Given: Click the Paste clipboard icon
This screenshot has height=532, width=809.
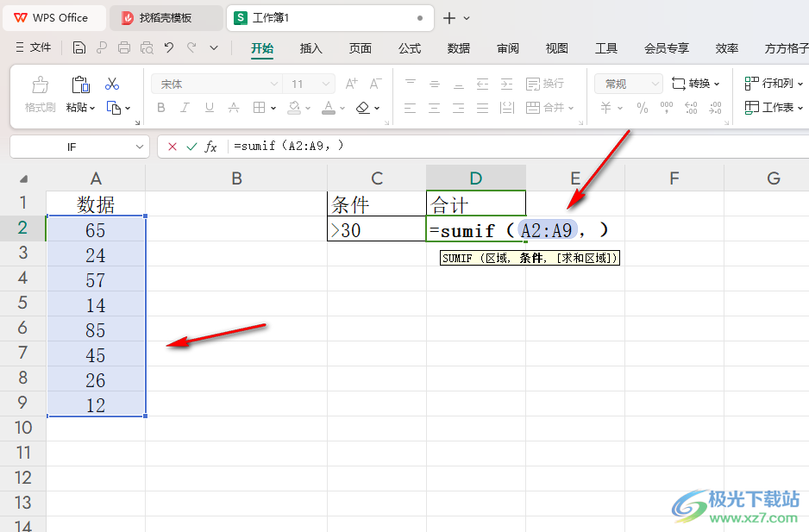Looking at the screenshot, I should pyautogui.click(x=80, y=84).
